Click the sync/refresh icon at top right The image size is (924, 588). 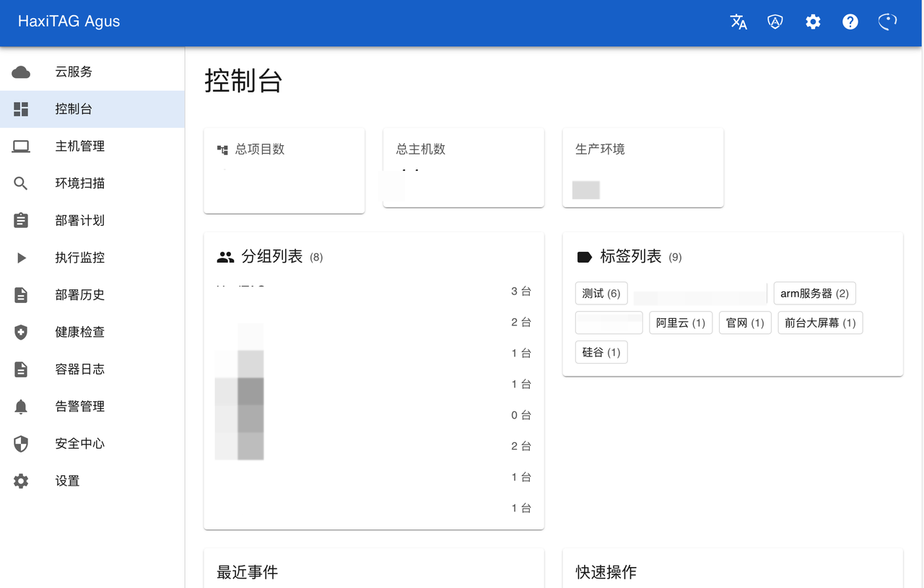tap(887, 22)
